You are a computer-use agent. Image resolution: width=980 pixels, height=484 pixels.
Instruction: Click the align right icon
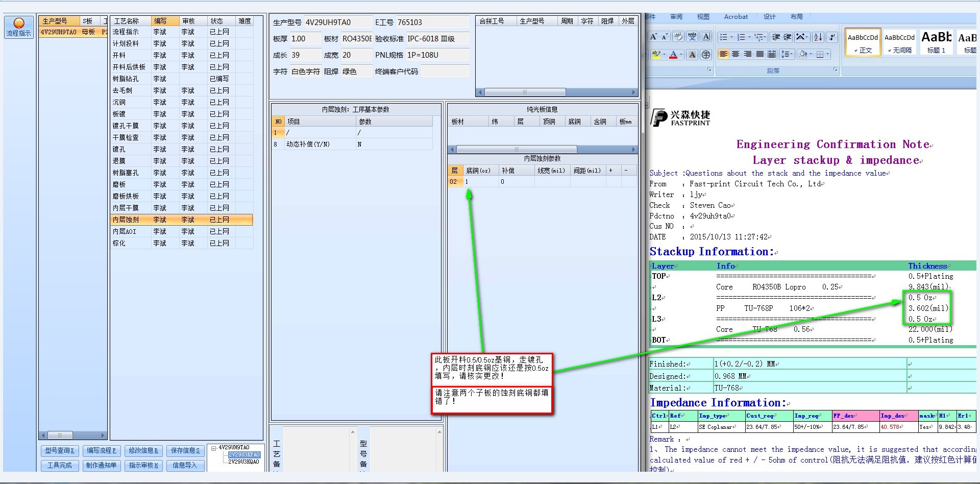pos(748,54)
